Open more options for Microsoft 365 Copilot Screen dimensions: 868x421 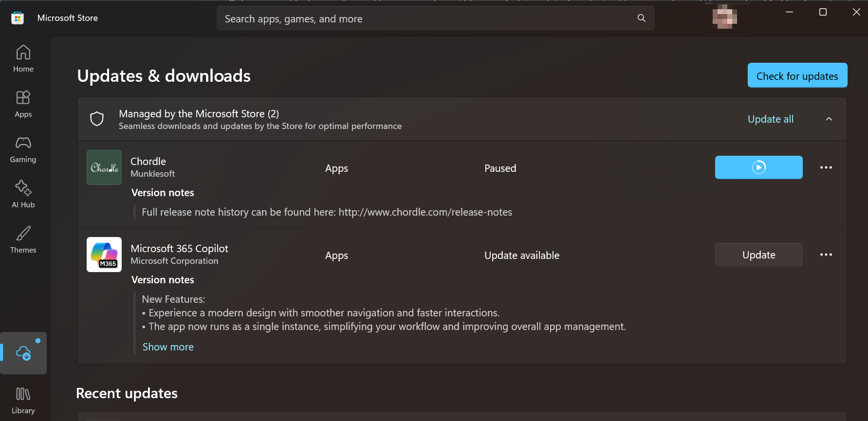click(826, 255)
